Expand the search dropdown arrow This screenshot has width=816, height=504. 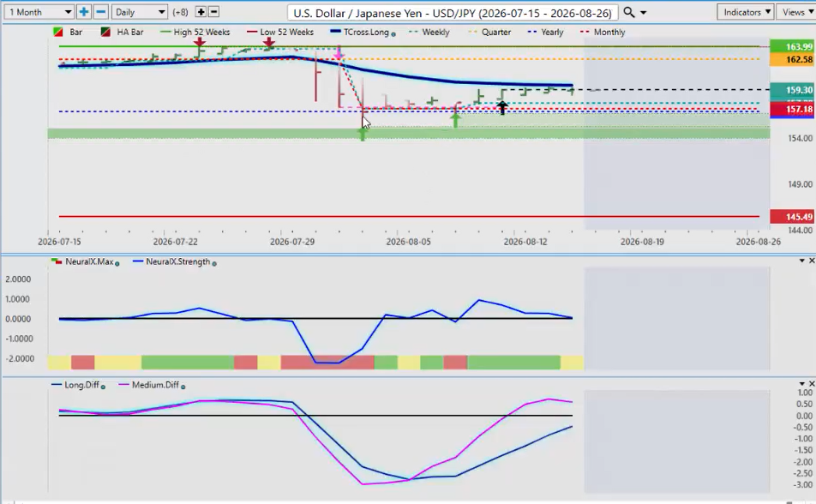(643, 13)
